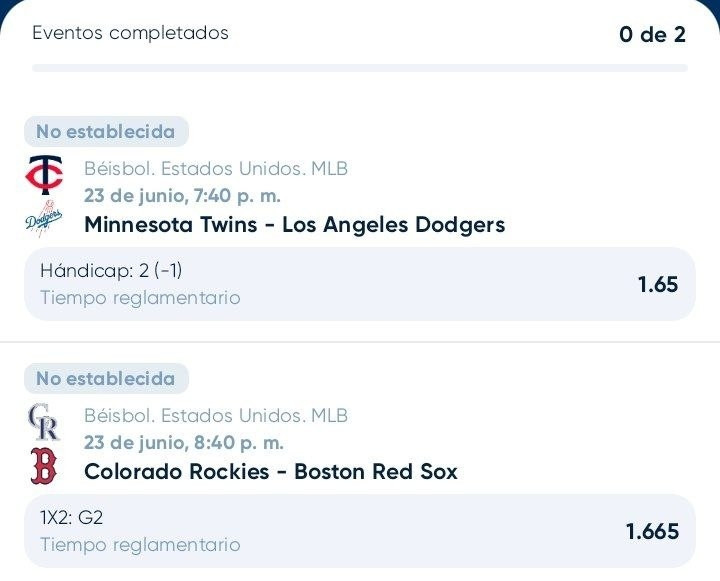Click the Béisbol. Estados Unidos. MLB label for Rockies game
This screenshot has height=581, width=720.
tap(216, 416)
